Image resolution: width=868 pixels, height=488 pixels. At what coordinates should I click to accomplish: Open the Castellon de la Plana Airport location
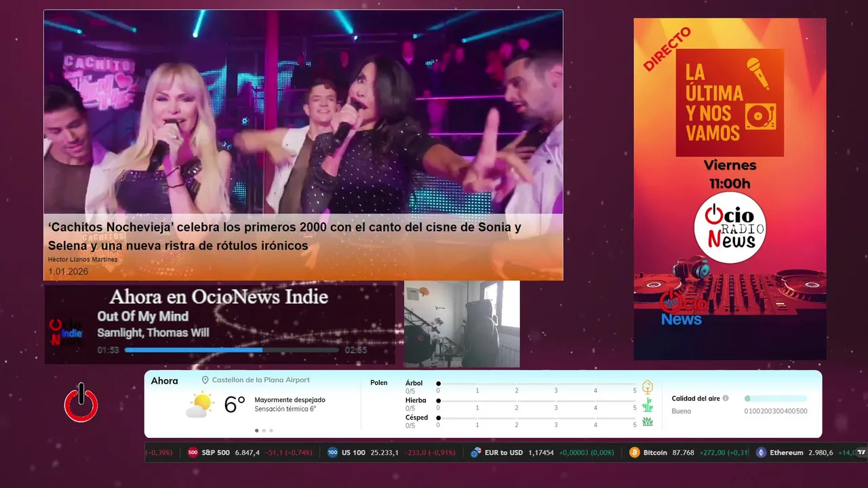(260, 380)
